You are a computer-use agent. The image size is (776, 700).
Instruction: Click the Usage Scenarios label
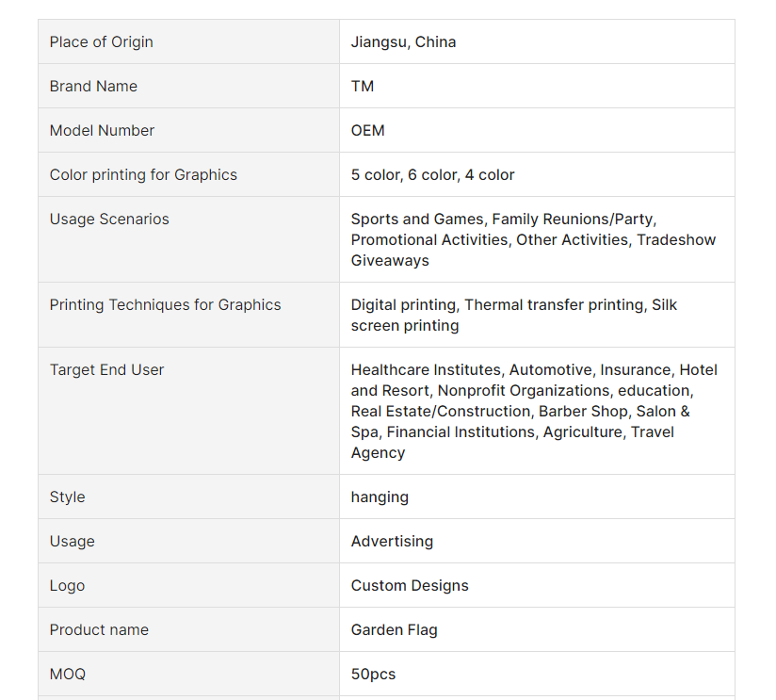pos(109,219)
